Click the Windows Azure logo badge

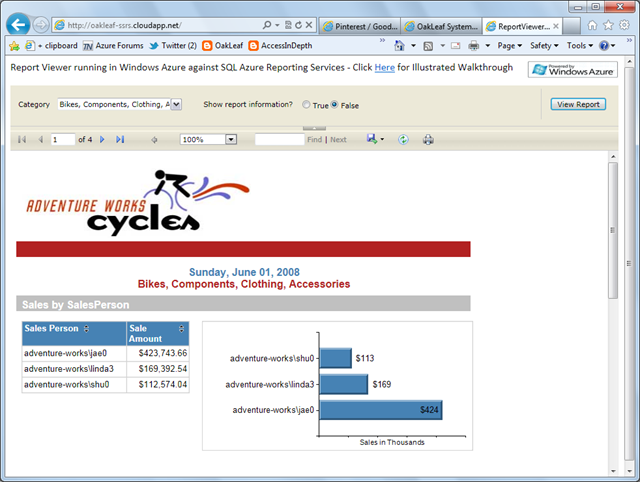[573, 70]
